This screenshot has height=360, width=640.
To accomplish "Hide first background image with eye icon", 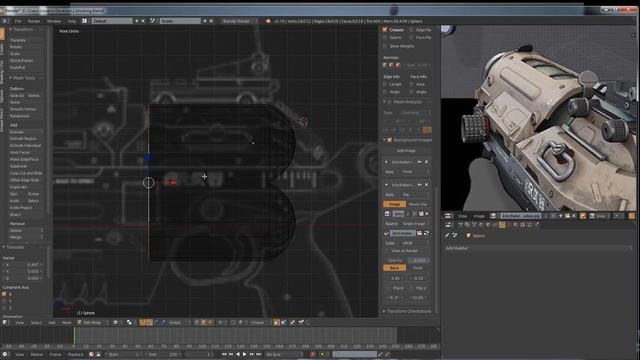I will coord(419,162).
